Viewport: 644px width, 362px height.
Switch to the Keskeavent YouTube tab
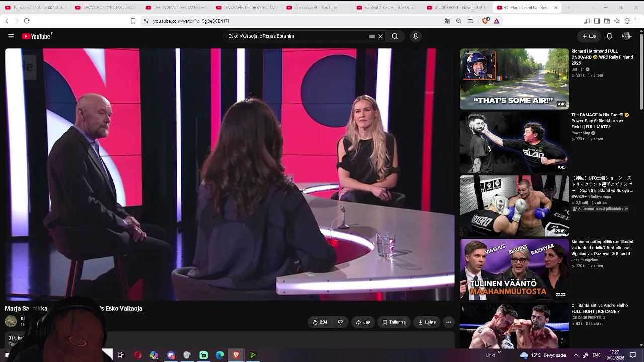click(x=316, y=8)
